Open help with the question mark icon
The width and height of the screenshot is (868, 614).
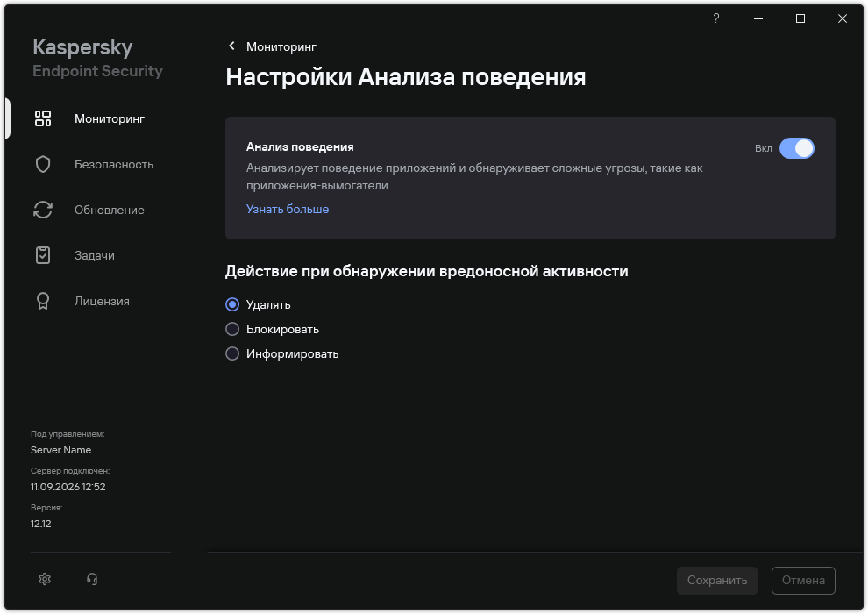tap(716, 18)
